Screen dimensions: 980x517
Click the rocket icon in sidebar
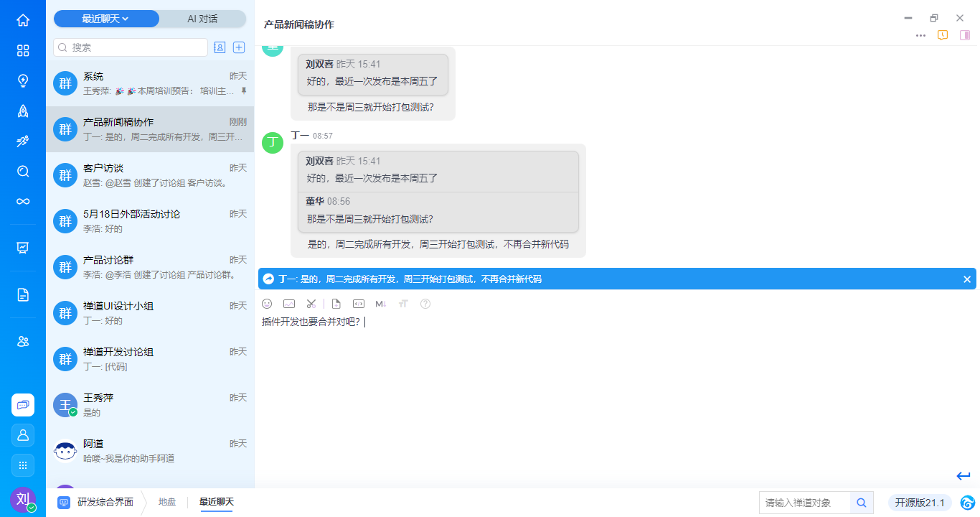click(x=23, y=111)
